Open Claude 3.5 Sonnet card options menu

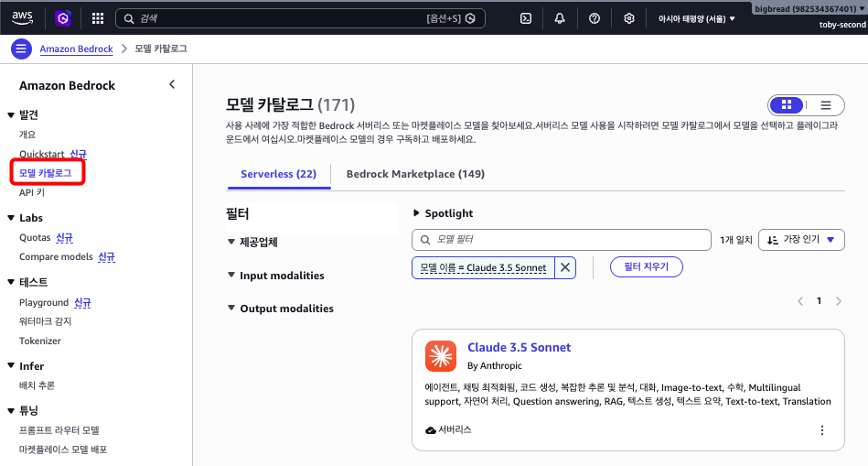tap(822, 430)
